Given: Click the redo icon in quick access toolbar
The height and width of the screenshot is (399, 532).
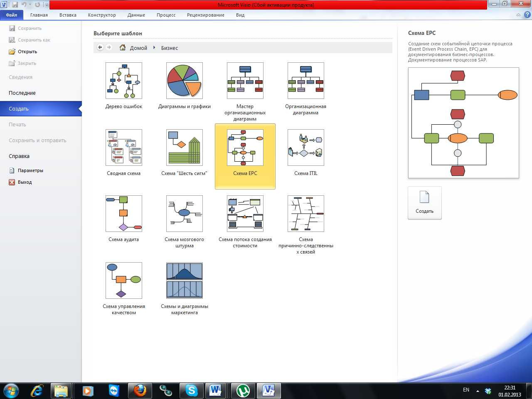Looking at the screenshot, I should click(x=37, y=5).
